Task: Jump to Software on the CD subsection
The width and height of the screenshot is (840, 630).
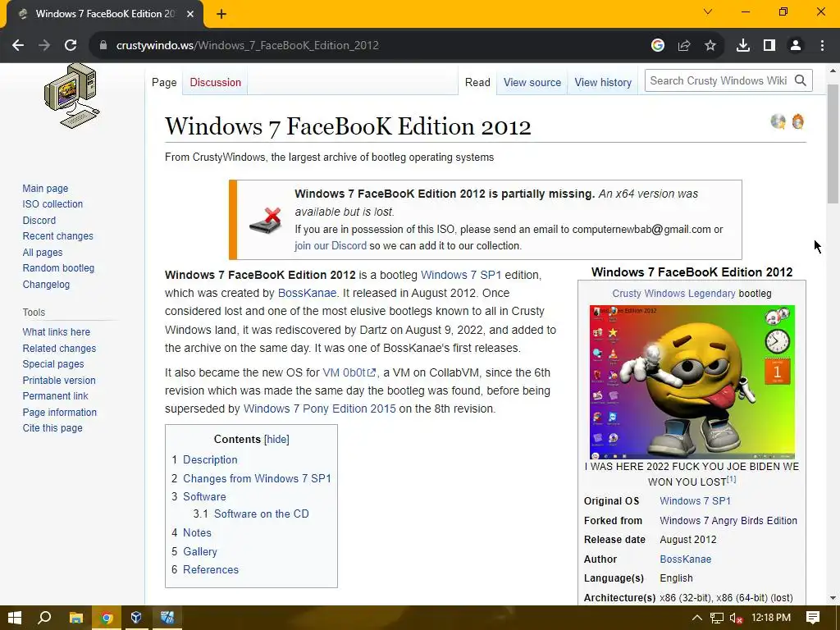Action: tap(262, 514)
